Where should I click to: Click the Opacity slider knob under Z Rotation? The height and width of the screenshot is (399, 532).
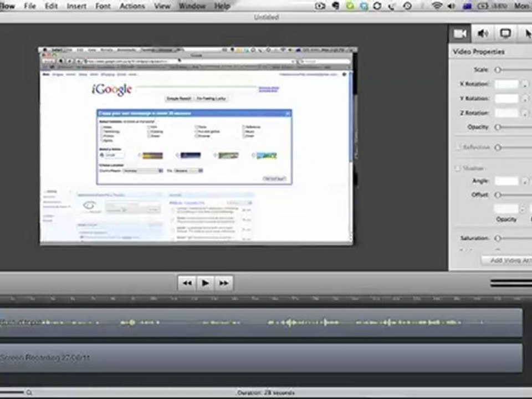coord(498,127)
